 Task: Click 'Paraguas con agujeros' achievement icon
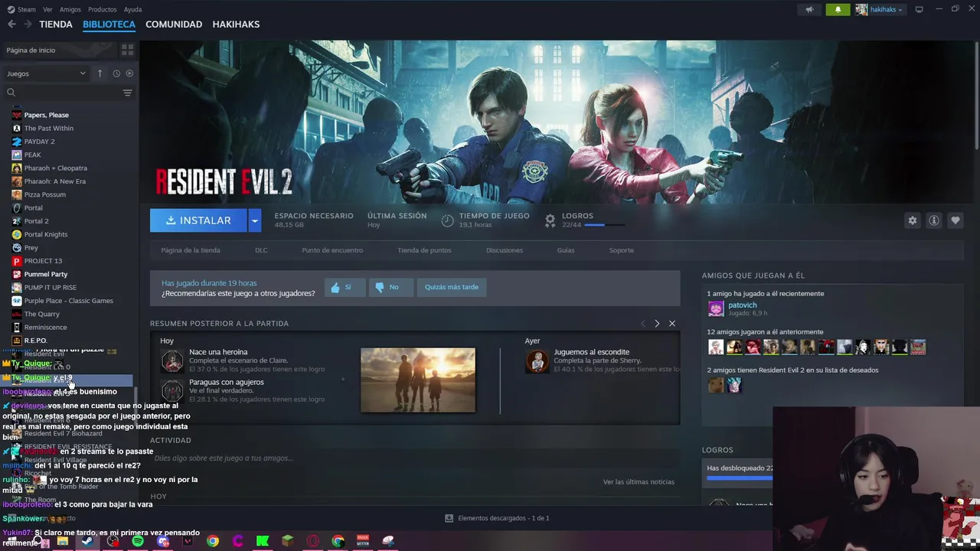tap(172, 390)
